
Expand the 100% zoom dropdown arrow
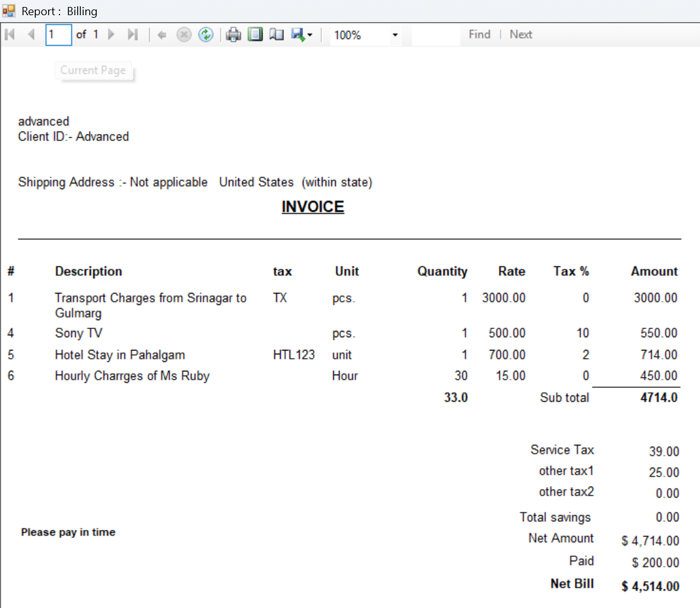[x=395, y=35]
